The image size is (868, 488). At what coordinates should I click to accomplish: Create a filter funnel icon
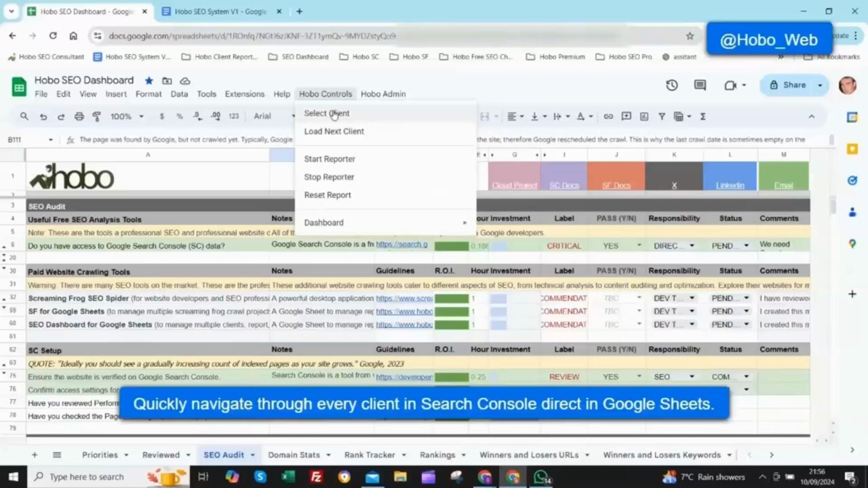(x=662, y=117)
